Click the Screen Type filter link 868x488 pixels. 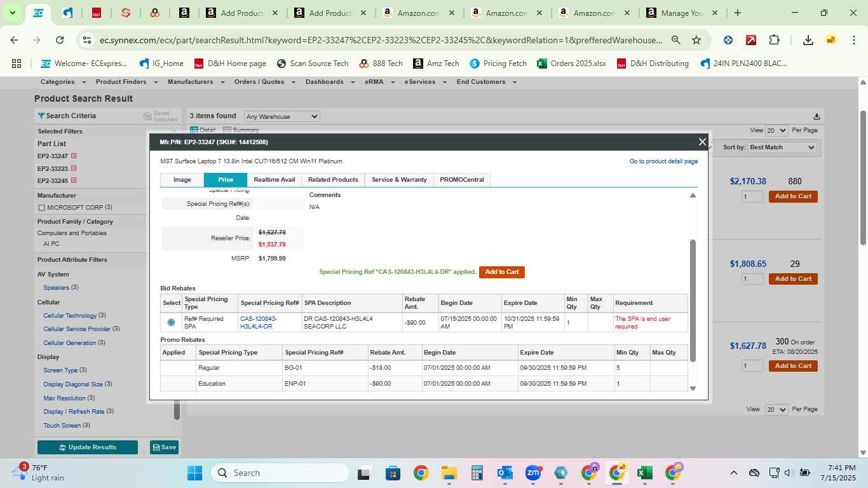click(60, 370)
